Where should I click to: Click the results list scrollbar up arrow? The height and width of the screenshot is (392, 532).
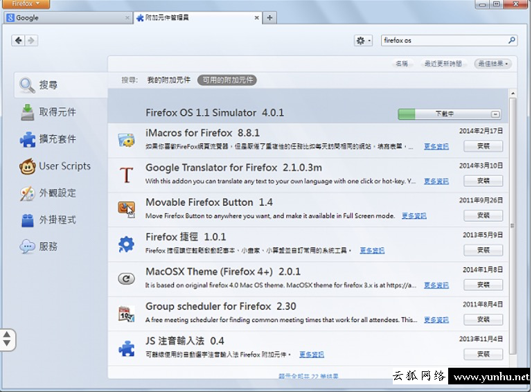[x=513, y=93]
